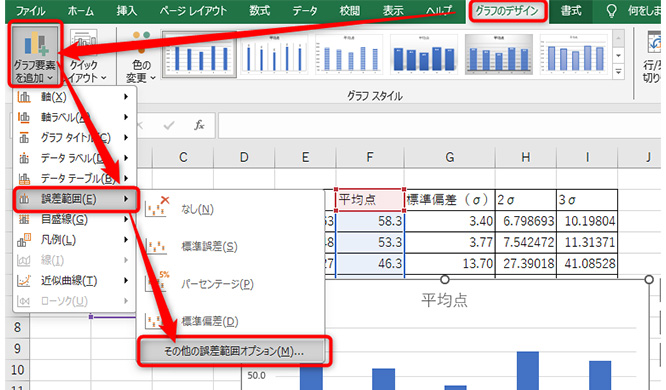Open the 近似曲線(T) submenu
The height and width of the screenshot is (390, 666).
coord(73,281)
